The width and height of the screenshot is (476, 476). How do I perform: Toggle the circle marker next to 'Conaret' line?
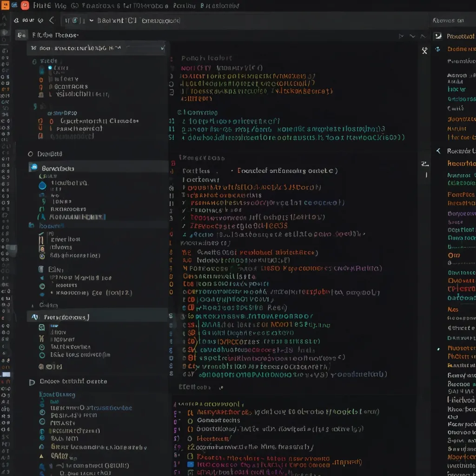tap(190, 420)
